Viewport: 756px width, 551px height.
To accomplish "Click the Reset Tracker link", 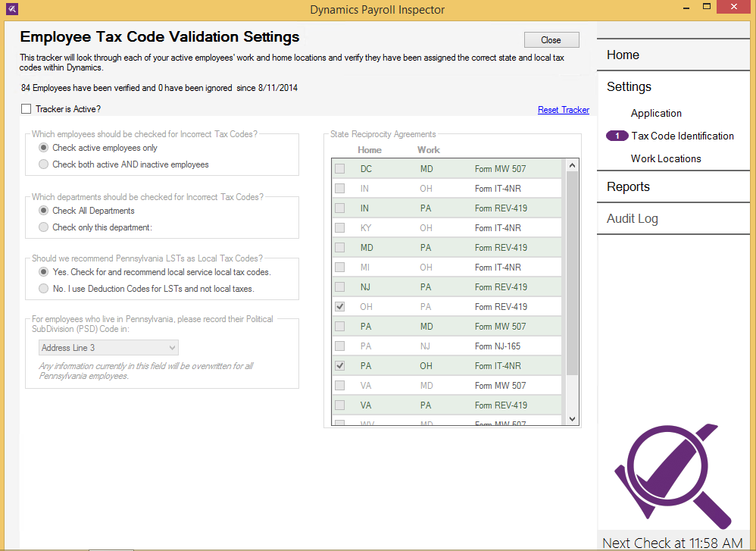I will 564,110.
